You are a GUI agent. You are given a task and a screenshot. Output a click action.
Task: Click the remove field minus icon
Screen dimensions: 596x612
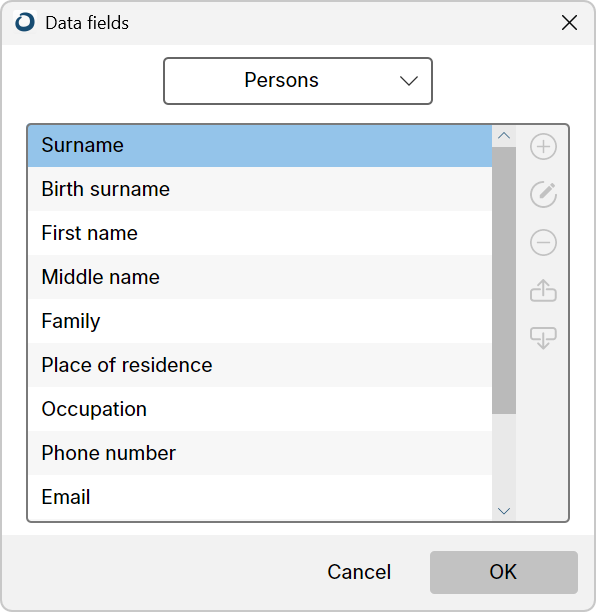tap(543, 242)
